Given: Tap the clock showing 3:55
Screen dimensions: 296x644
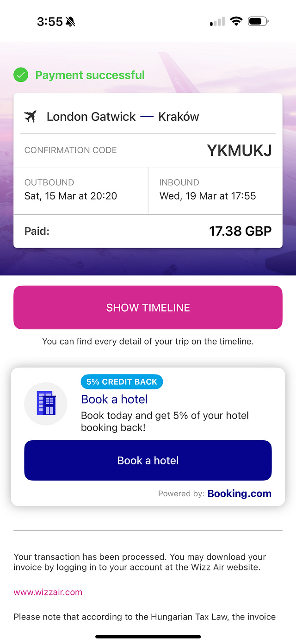Looking at the screenshot, I should coord(50,21).
